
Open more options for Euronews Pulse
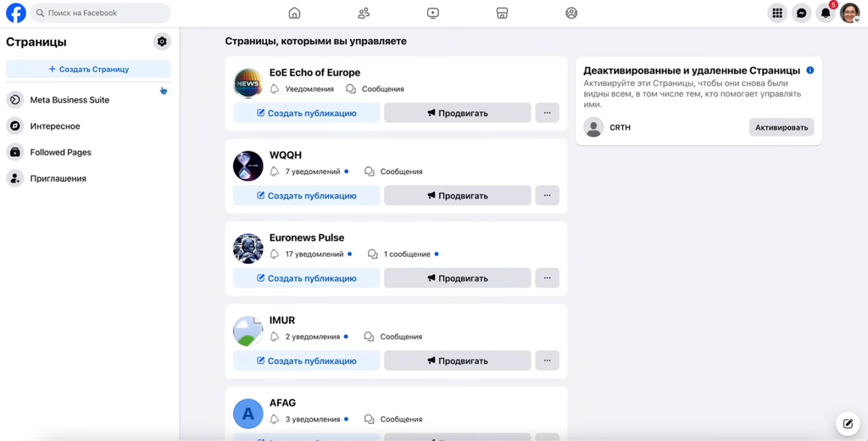click(547, 278)
